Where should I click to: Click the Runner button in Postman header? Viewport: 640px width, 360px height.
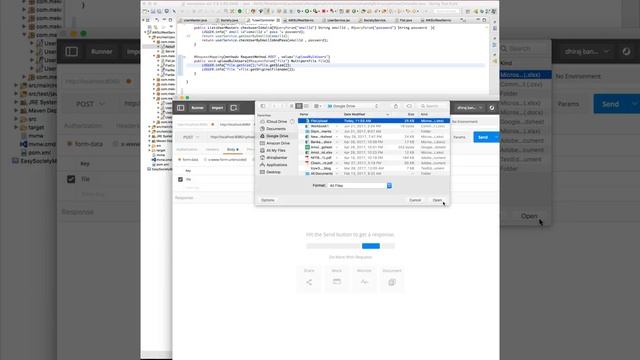click(x=198, y=108)
